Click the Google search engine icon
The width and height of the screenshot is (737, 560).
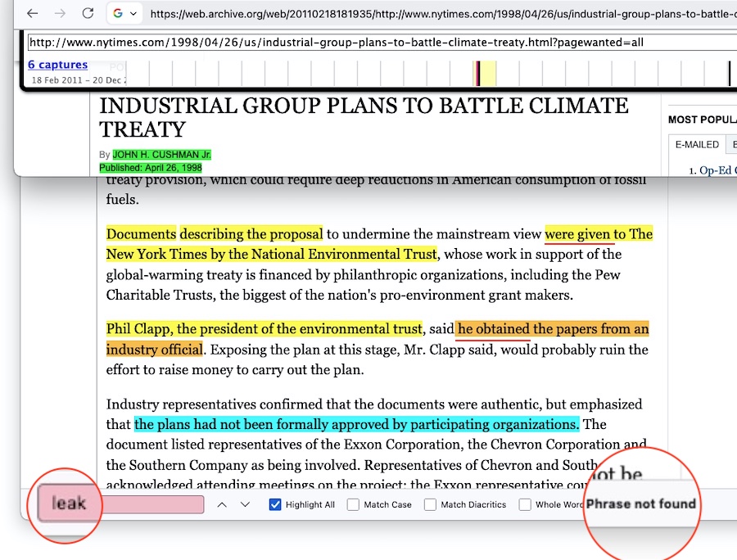119,14
